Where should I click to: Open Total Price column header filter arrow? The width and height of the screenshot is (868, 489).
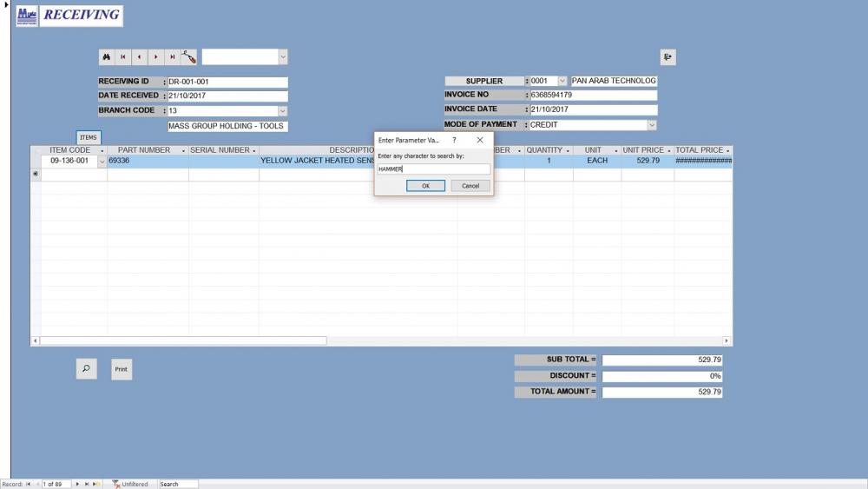click(x=728, y=150)
